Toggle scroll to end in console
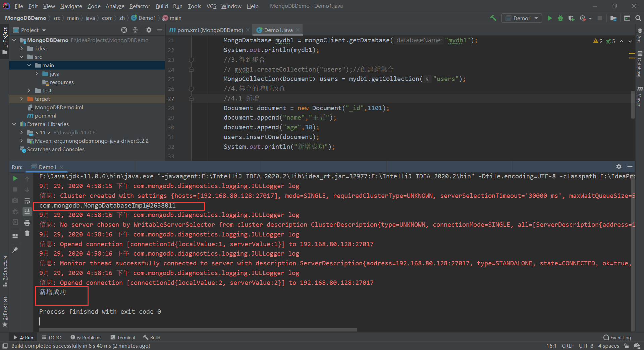Viewport: 644px width, 350px height. point(27,211)
